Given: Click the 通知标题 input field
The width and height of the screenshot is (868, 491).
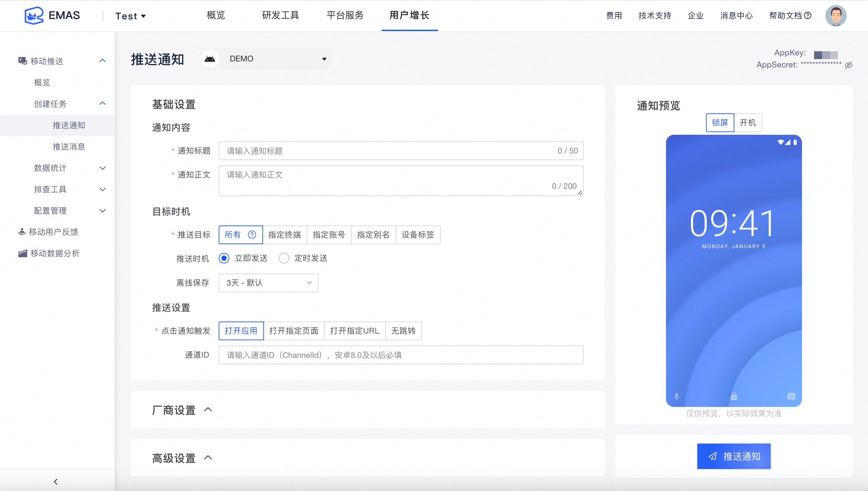Looking at the screenshot, I should click(x=401, y=151).
